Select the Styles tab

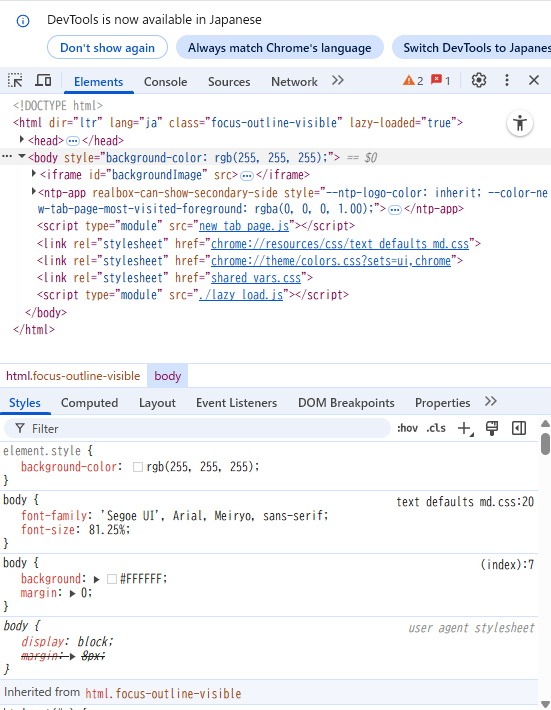(25, 403)
